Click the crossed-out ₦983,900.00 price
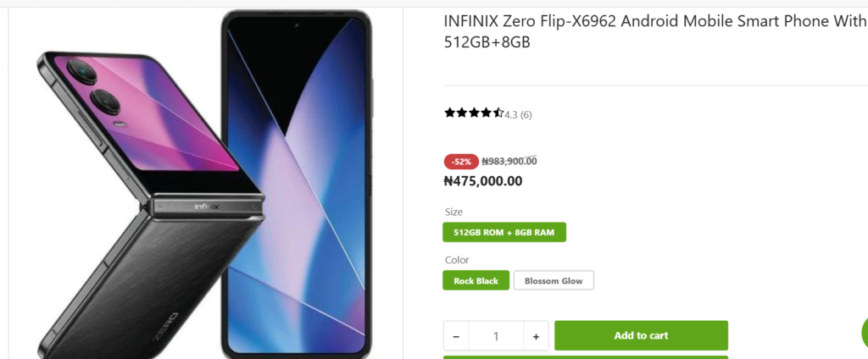Image resolution: width=868 pixels, height=359 pixels. pos(509,161)
